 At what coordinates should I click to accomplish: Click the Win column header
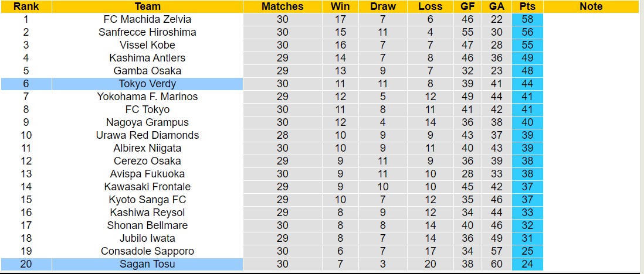(340, 6)
